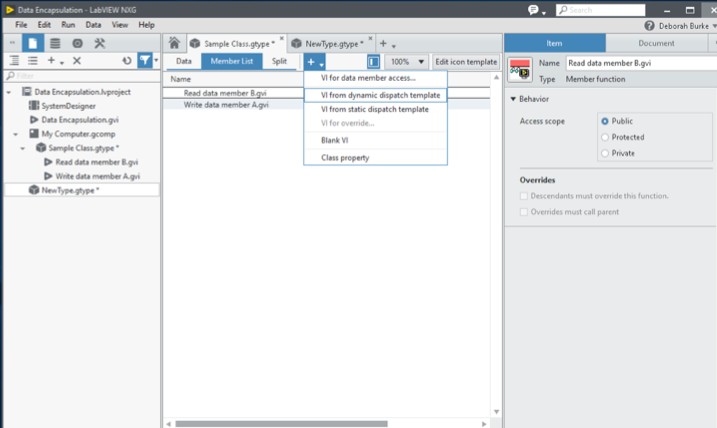Screen dimensions: 717x428
Task: Switch to the Item tab
Action: (x=555, y=43)
